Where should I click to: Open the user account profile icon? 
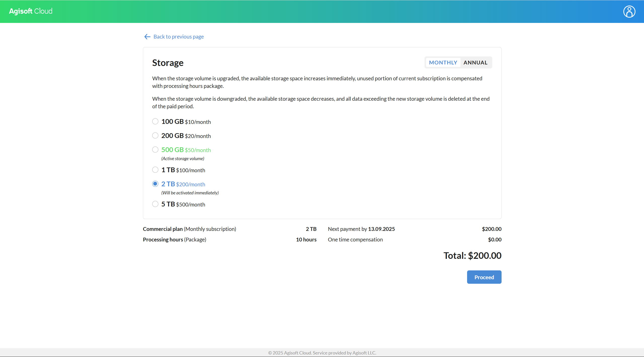pos(629,12)
